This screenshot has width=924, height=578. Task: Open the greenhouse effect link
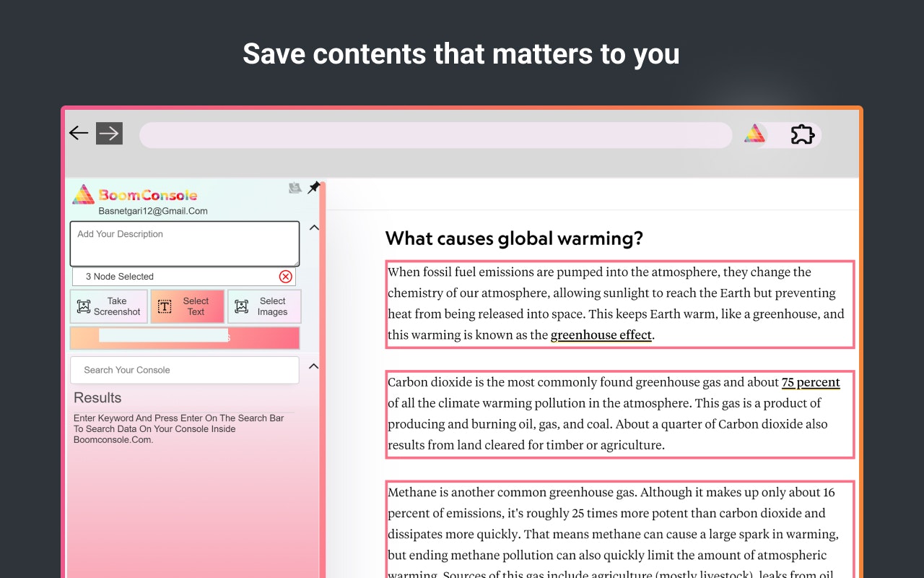601,335
